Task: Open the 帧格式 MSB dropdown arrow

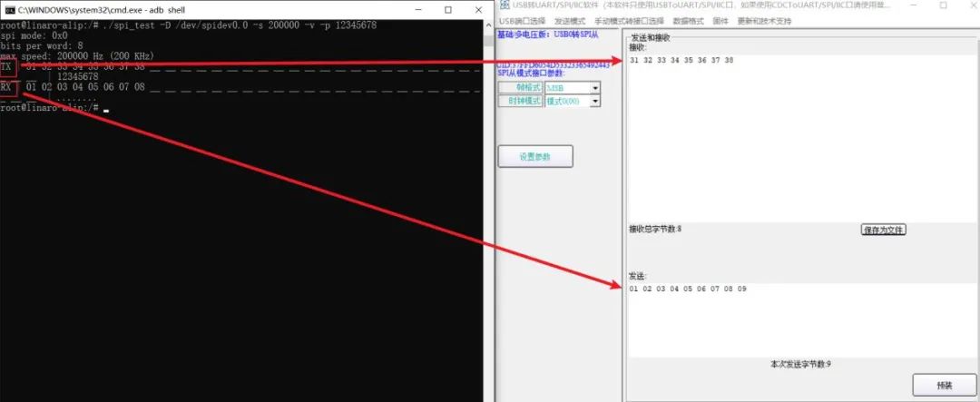Action: pyautogui.click(x=595, y=88)
